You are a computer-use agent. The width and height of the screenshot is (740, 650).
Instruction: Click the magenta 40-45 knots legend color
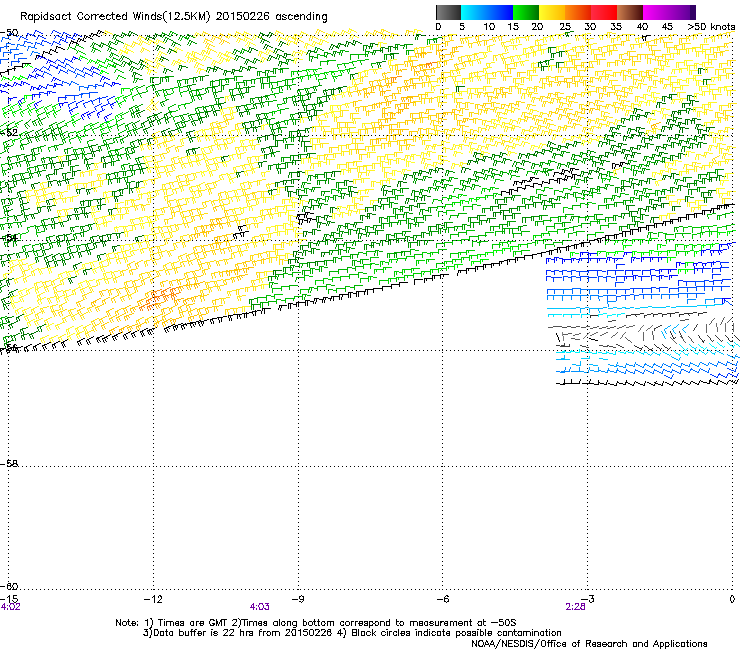656,12
